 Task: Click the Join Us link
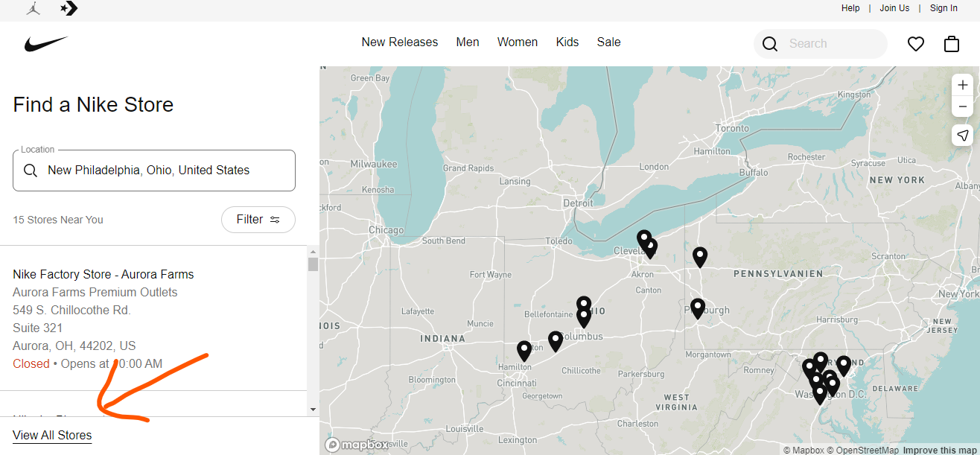click(x=894, y=8)
